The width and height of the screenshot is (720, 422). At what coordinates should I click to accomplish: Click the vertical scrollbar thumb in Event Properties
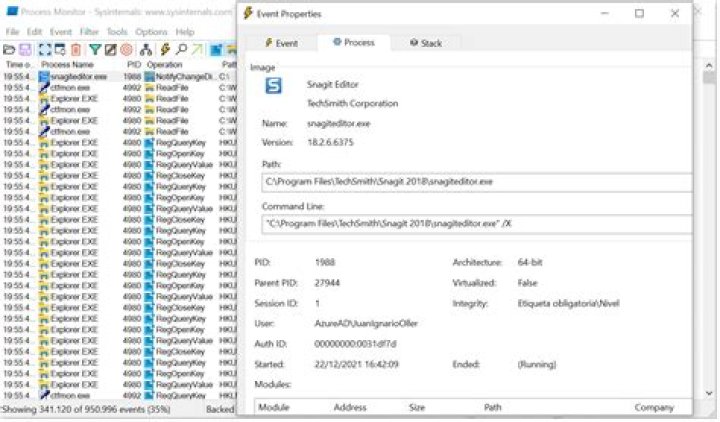(709, 78)
